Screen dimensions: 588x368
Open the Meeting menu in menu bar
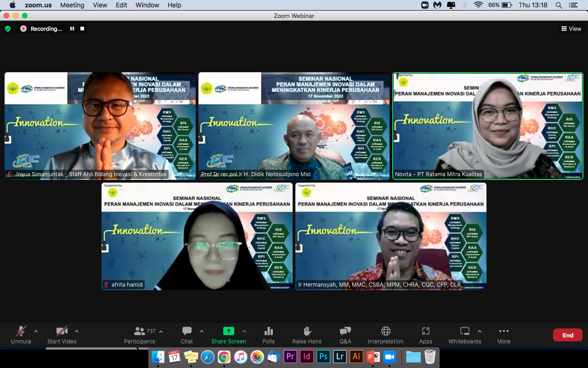click(72, 5)
